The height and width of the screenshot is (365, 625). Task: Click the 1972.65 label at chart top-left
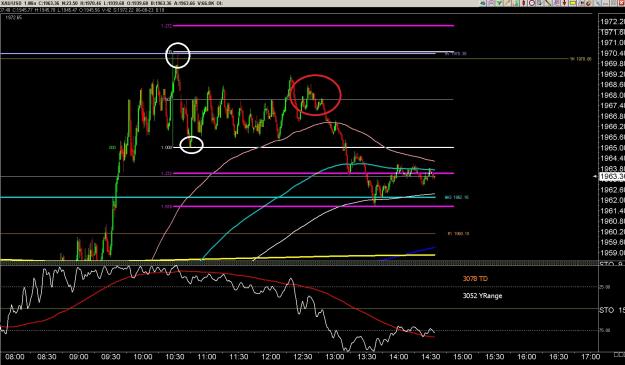click(14, 18)
